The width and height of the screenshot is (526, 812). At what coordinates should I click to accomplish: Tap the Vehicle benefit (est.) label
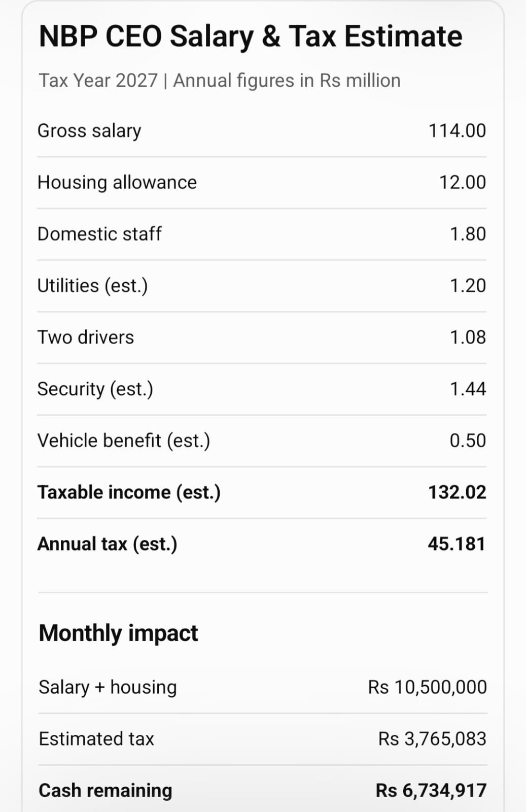pos(124,441)
